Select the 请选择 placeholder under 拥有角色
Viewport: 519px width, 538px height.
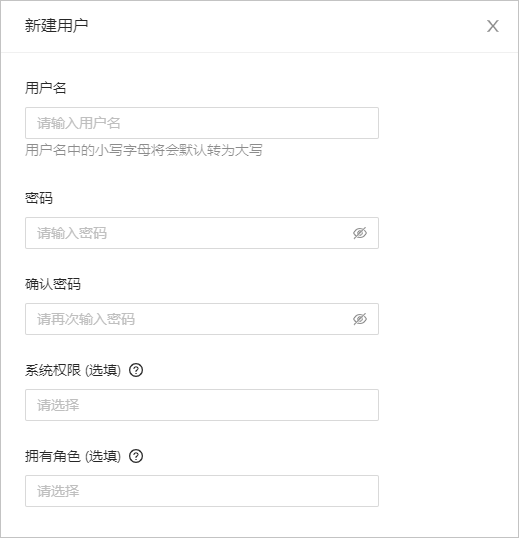point(58,491)
